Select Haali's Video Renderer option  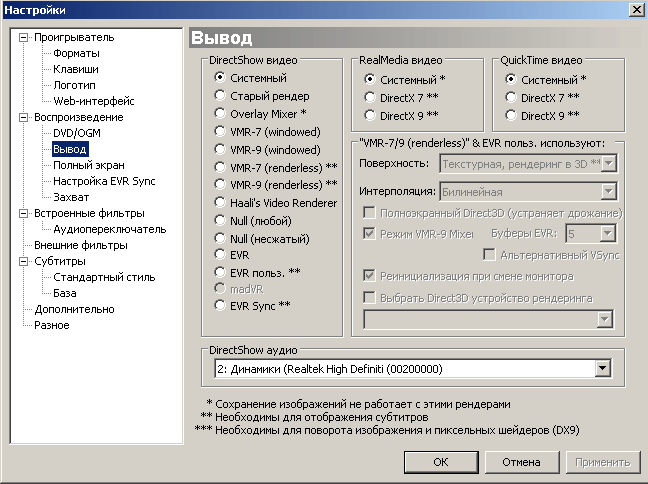coord(220,203)
